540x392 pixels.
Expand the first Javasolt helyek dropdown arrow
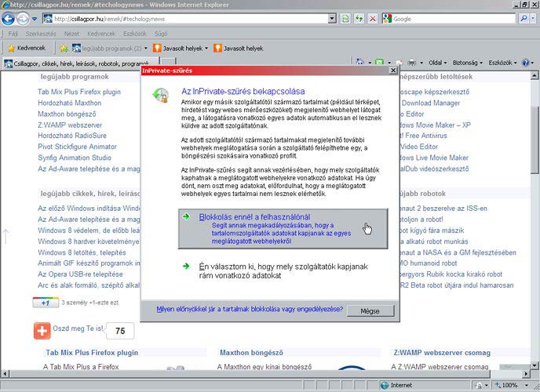click(x=206, y=49)
